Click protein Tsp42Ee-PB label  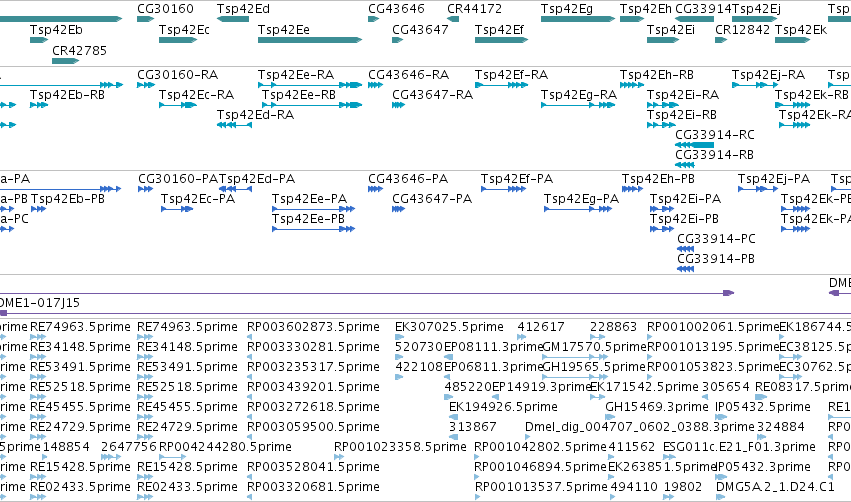click(308, 219)
